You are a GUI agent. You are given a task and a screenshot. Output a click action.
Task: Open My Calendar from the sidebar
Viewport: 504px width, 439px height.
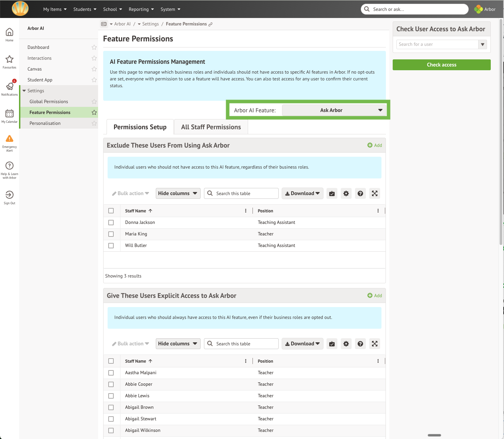click(x=10, y=114)
